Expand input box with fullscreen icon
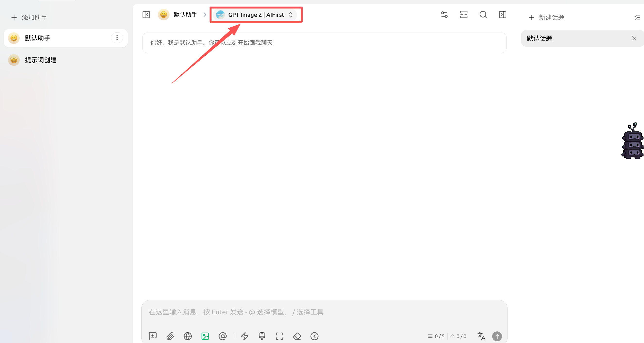The height and width of the screenshot is (343, 644). [280, 336]
